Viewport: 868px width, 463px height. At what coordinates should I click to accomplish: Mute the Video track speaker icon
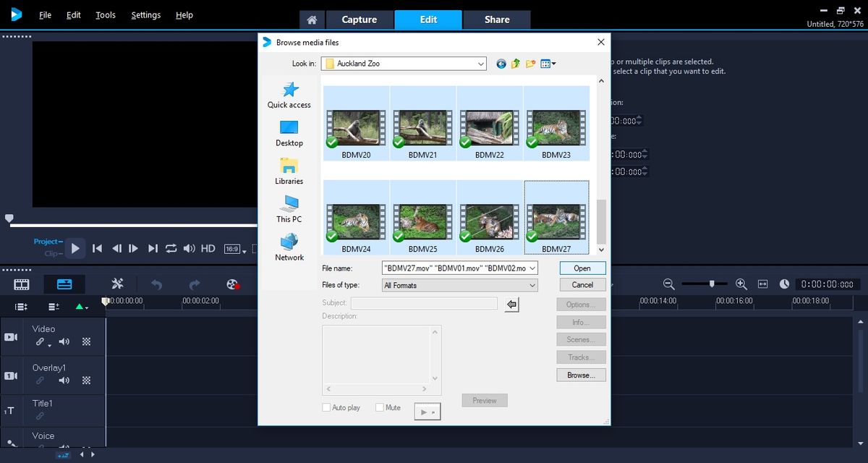click(64, 342)
